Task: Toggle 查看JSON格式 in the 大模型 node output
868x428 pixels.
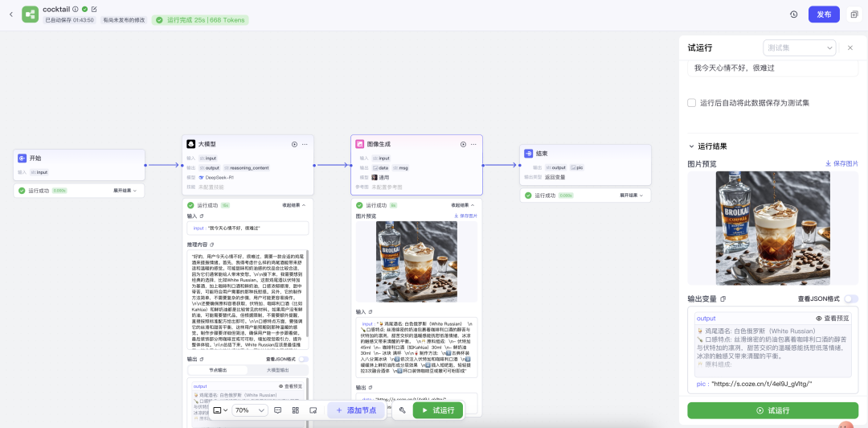Action: pyautogui.click(x=304, y=359)
